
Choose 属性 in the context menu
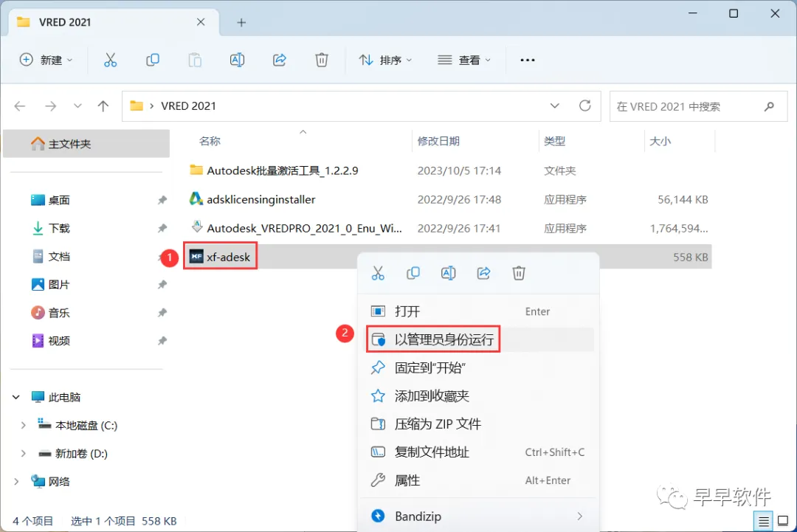coord(477,480)
